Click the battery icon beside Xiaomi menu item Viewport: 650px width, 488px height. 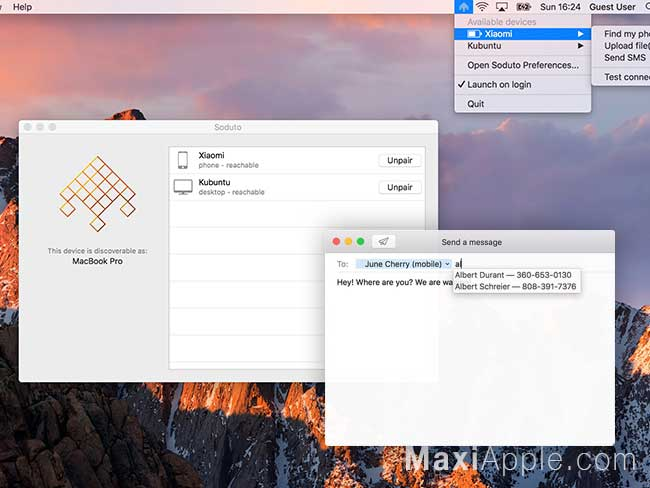(474, 34)
